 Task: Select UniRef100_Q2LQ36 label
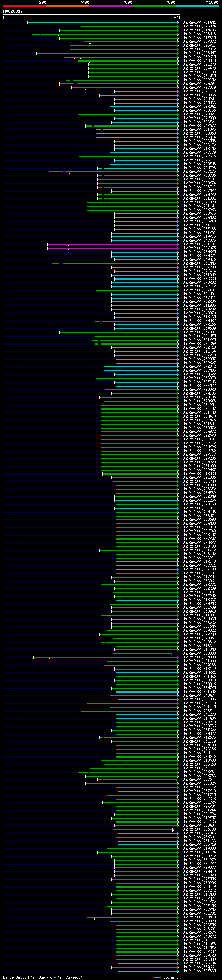click(x=199, y=478)
